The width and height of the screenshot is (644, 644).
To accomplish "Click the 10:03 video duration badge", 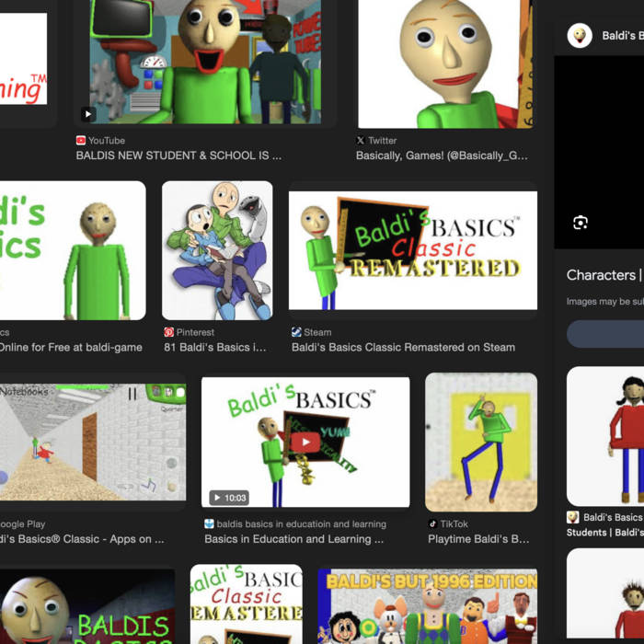I will click(229, 498).
